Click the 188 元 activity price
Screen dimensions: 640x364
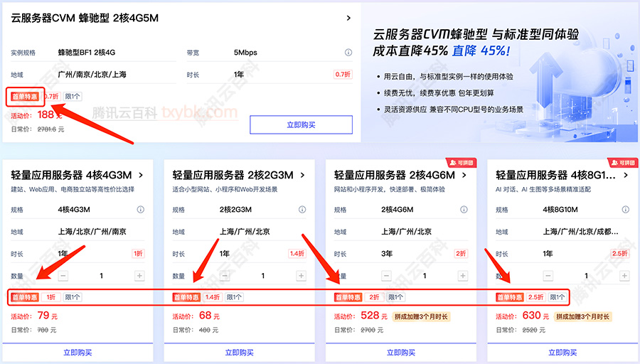coord(50,115)
